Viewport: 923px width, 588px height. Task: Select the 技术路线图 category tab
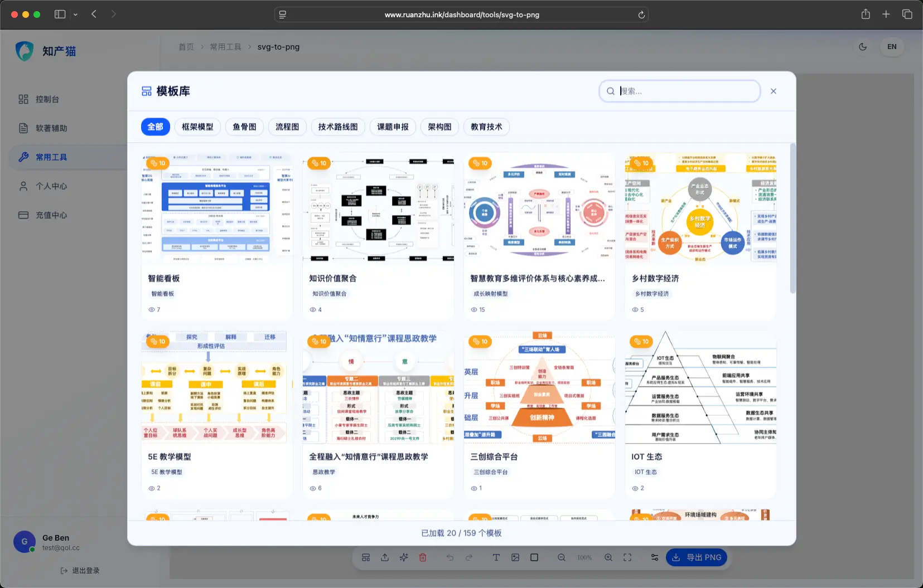coord(337,127)
